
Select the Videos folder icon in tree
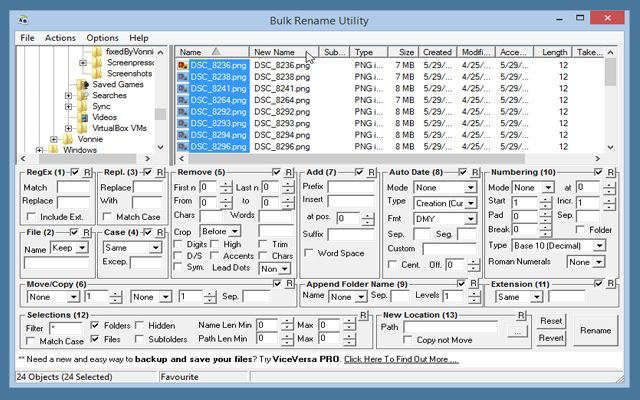[84, 118]
